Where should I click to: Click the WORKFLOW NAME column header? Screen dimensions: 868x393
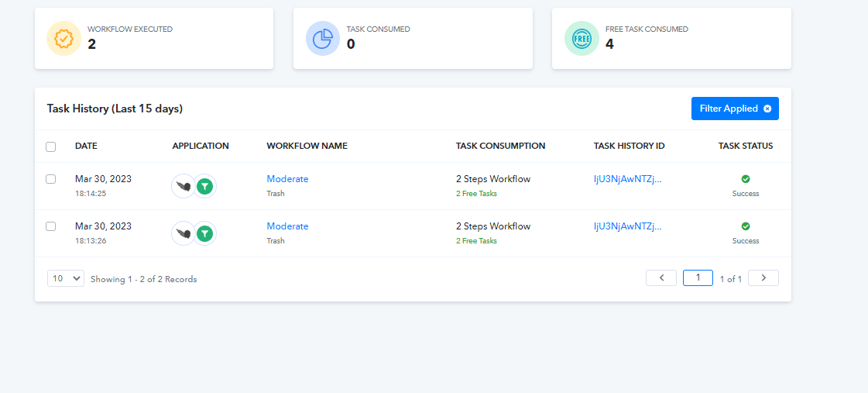pyautogui.click(x=307, y=147)
